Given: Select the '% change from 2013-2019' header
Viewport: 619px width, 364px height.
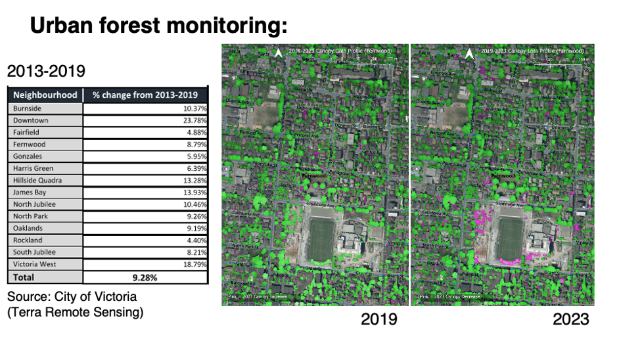Looking at the screenshot, I should click(145, 95).
